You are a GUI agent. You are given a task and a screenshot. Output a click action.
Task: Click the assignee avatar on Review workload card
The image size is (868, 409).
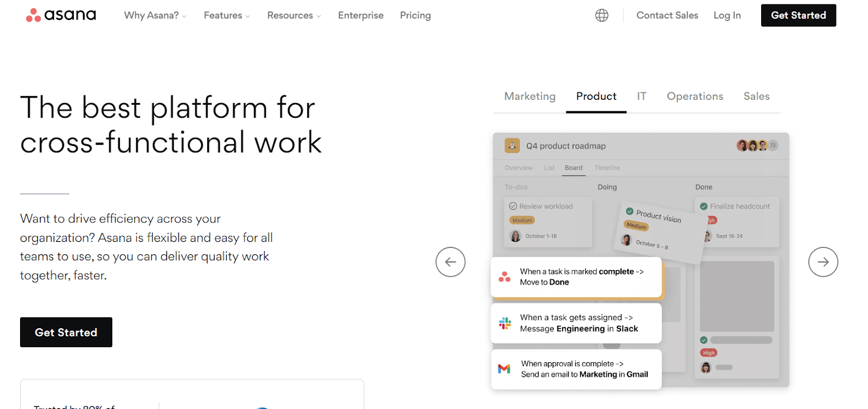[515, 236]
